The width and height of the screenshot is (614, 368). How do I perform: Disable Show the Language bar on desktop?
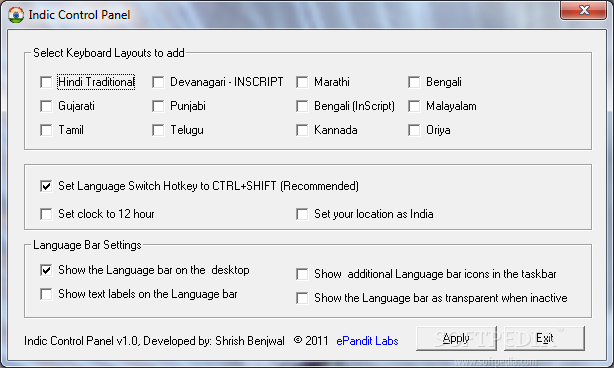(46, 270)
